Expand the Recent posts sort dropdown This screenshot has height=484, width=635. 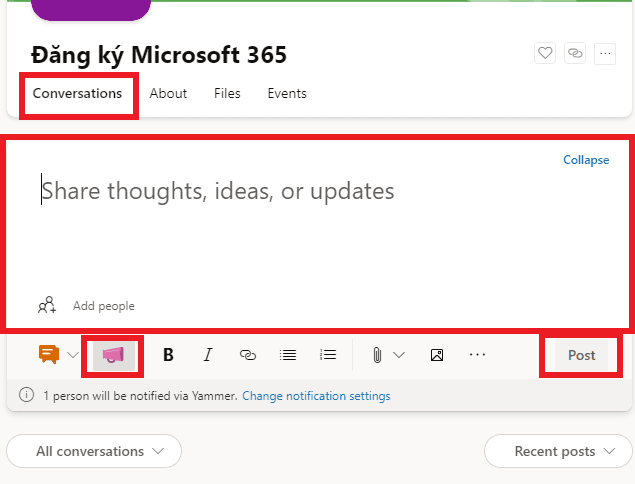(558, 451)
